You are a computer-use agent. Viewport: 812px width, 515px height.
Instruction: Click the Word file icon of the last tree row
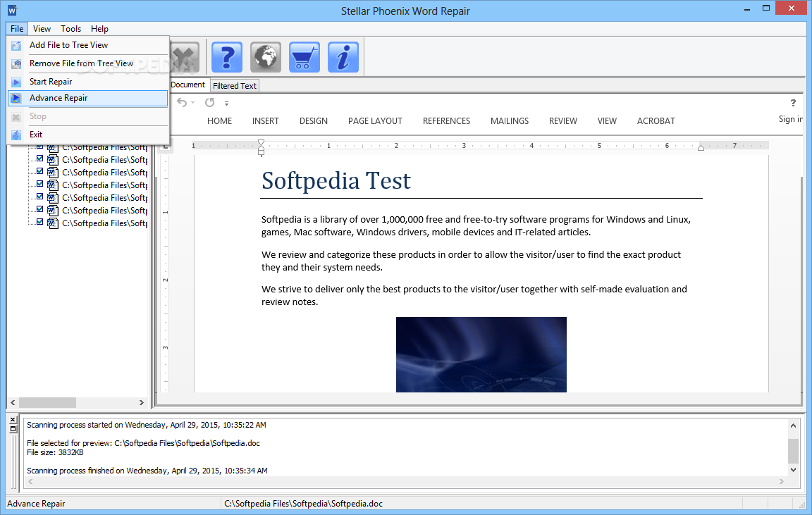point(53,223)
